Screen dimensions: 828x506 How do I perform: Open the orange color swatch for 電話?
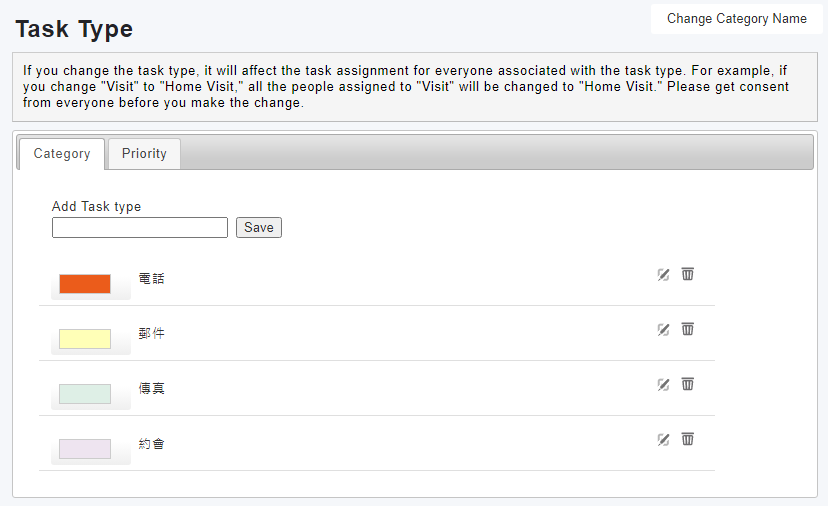[85, 284]
